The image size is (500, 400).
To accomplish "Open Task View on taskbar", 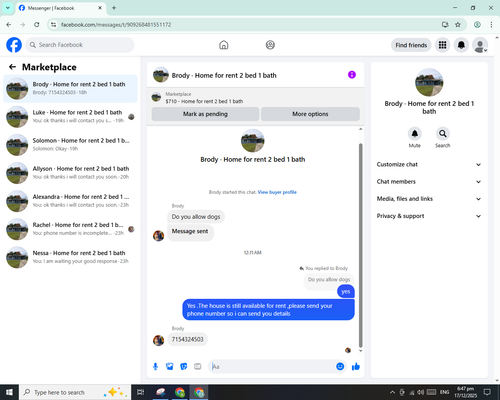I will point(141,392).
